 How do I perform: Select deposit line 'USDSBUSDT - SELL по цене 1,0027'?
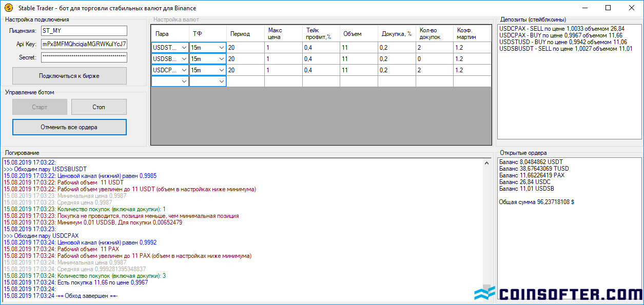566,49
